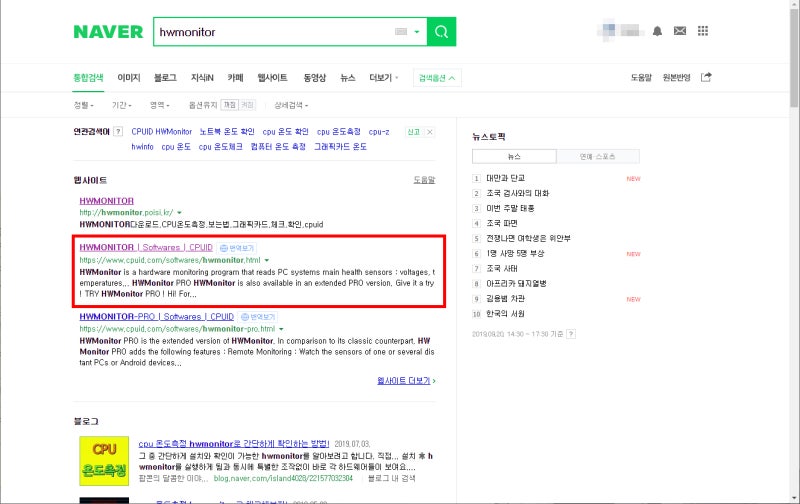The width and height of the screenshot is (800, 504).
Task: Click related search 노트북 온도 확인
Action: (x=227, y=132)
